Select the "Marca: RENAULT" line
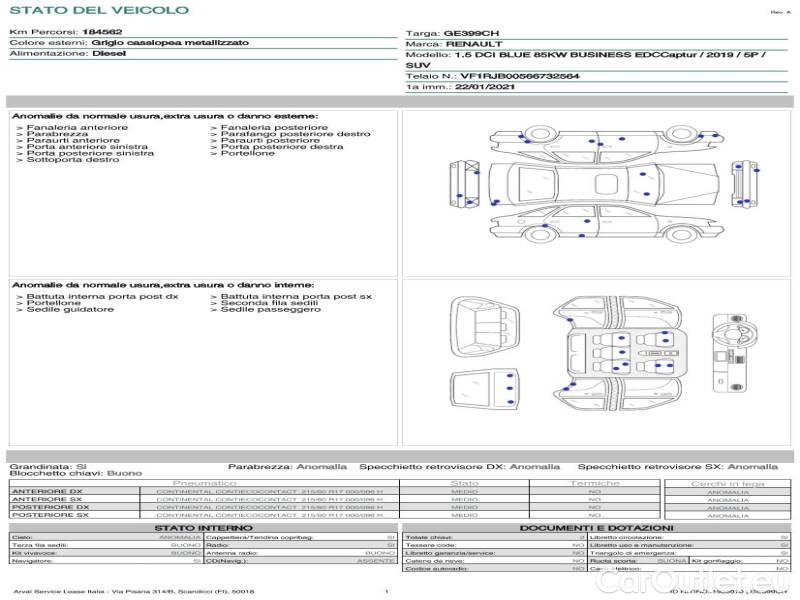800x600 pixels. (x=454, y=44)
